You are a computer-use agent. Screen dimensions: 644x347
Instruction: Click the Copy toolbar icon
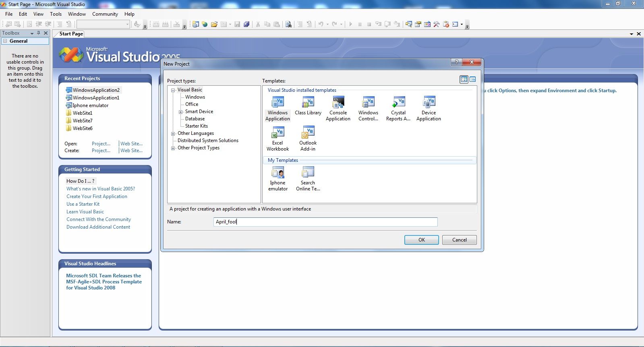(x=267, y=24)
